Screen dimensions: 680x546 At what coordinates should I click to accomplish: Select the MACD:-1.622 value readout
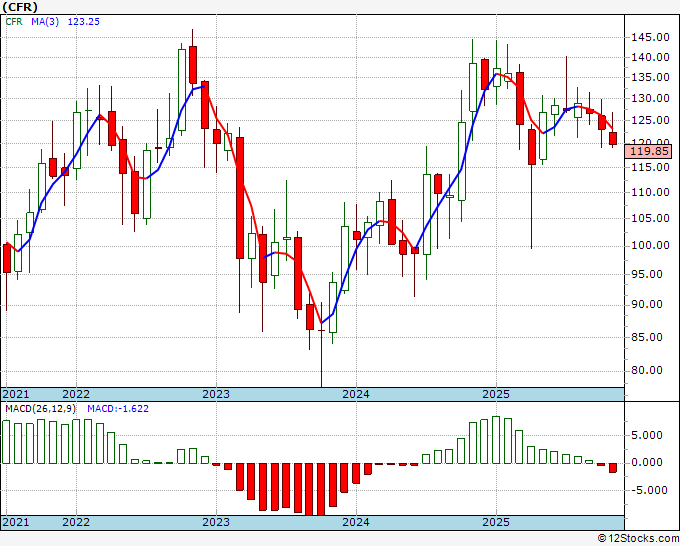118,409
